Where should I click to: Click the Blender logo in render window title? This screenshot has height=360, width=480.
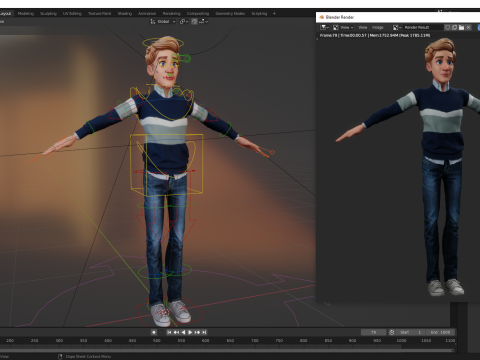click(321, 17)
